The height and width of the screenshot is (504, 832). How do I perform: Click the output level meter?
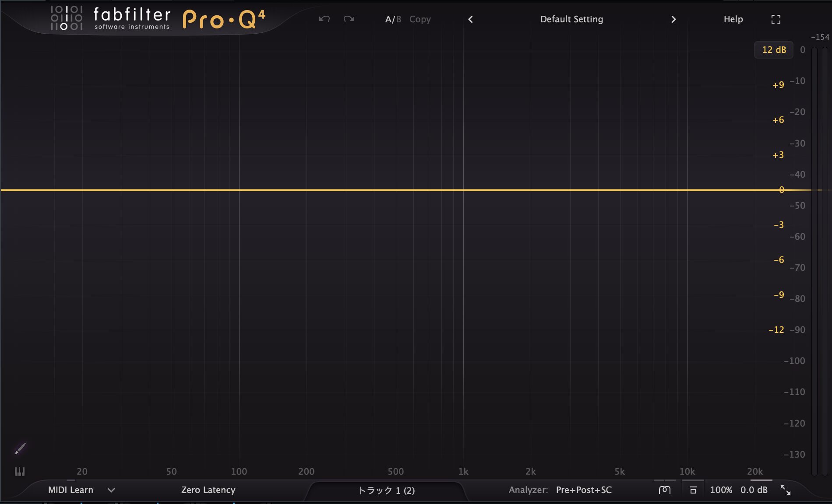click(819, 262)
